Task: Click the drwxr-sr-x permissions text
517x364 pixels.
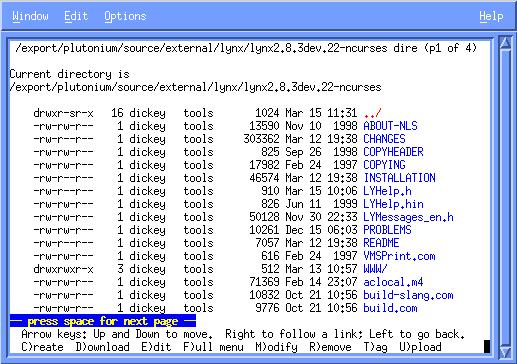Action: tap(63, 113)
